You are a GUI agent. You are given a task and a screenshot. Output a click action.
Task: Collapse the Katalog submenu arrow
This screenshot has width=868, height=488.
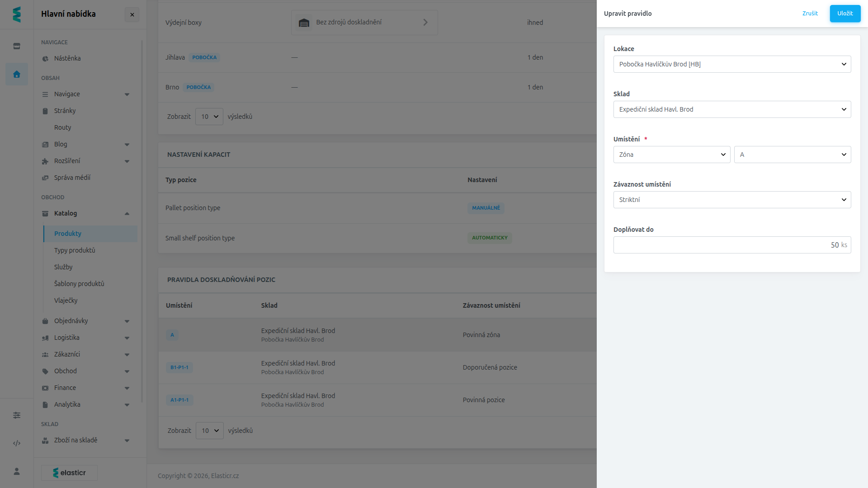[x=127, y=213]
